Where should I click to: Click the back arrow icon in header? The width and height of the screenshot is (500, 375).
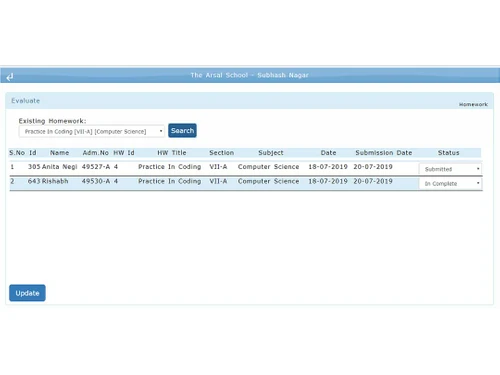point(10,77)
